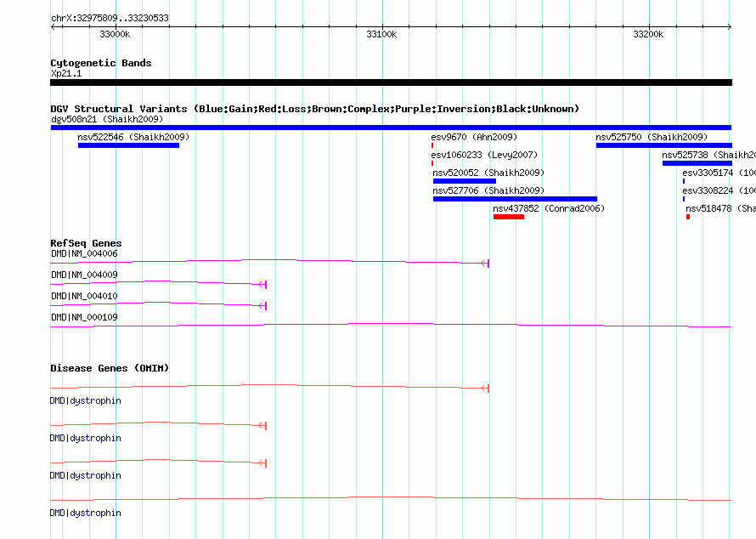Select the Cytogenetic Bands track title
Viewport: 756px width, 539px height.
[101, 63]
